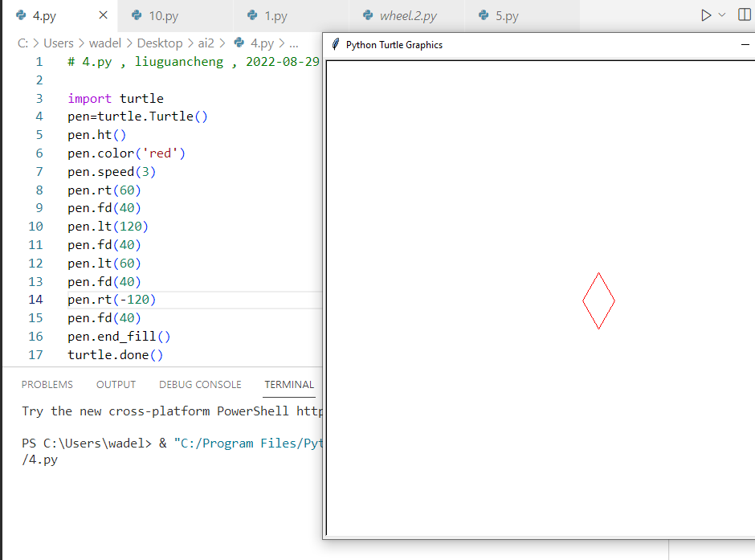Click the Python icon on 5.py tab

click(484, 15)
